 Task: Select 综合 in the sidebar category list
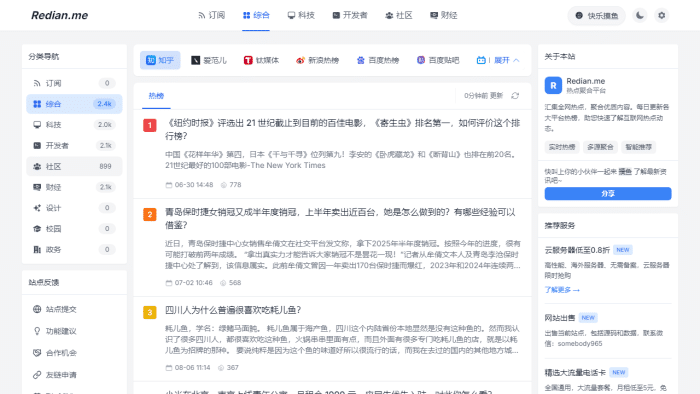pyautogui.click(x=74, y=104)
